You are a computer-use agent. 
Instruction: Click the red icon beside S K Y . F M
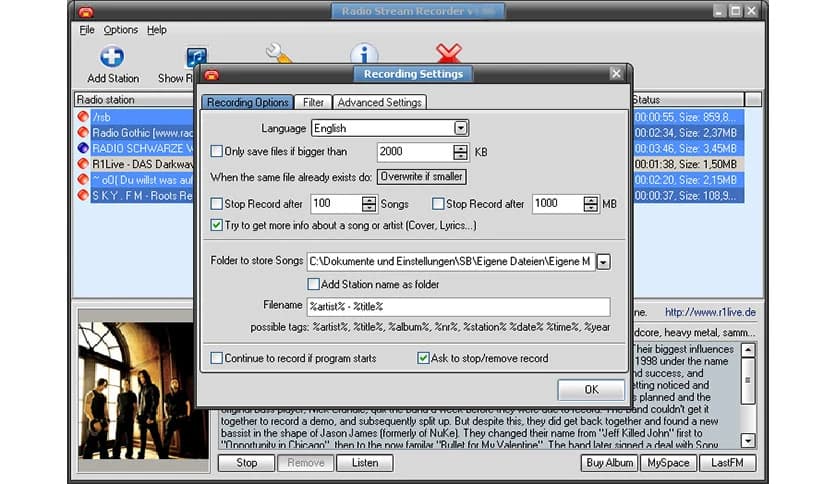pyautogui.click(x=83, y=195)
